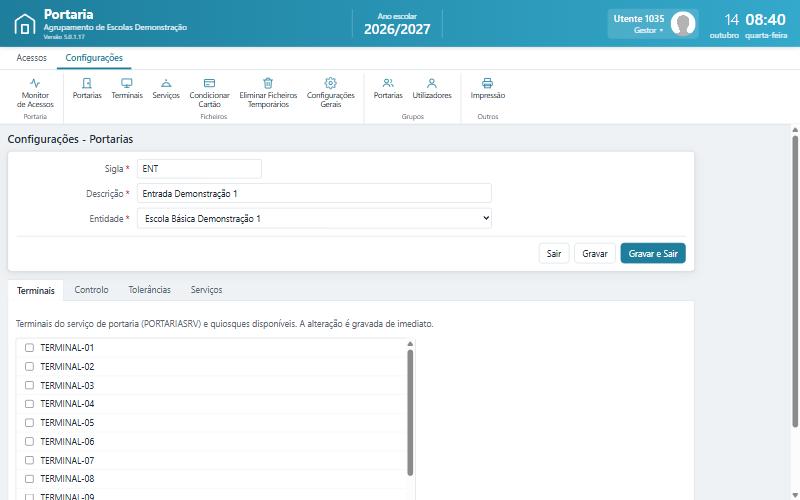Viewport: 800px width, 500px height.
Task: Expand the Gestor user menu
Action: 648,30
